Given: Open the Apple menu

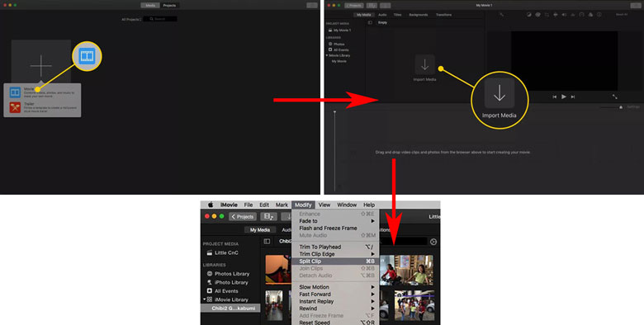Looking at the screenshot, I should 211,205.
